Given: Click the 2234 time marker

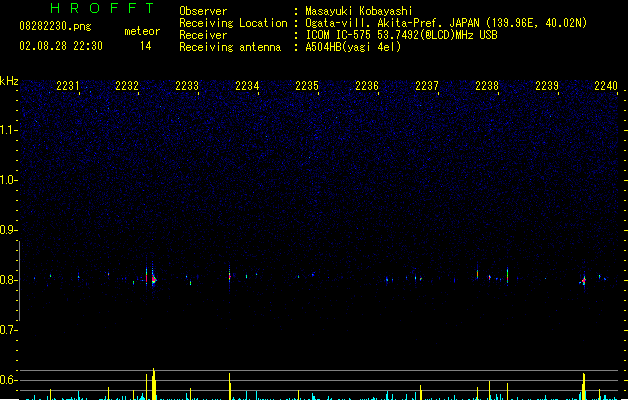Looking at the screenshot, I should 247,86.
